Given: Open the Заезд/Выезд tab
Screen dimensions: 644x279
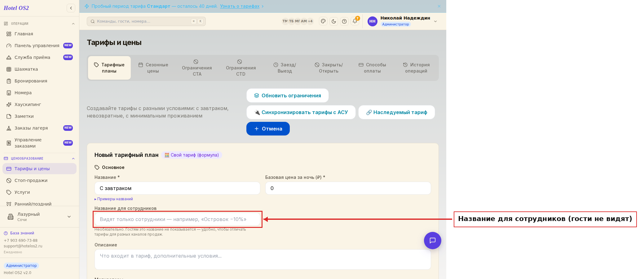Looking at the screenshot, I should 285,68.
